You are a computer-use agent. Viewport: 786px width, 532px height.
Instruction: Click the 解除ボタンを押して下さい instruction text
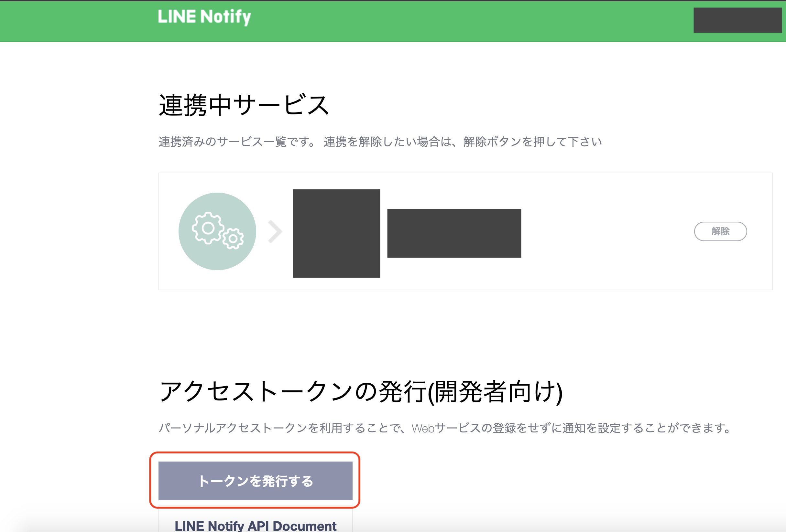tap(532, 142)
